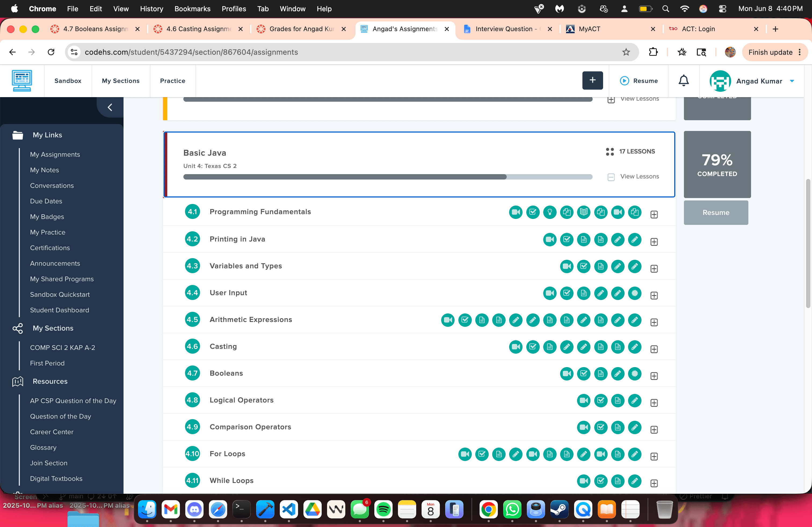
Task: Open the Sandbox nav item
Action: click(x=68, y=81)
